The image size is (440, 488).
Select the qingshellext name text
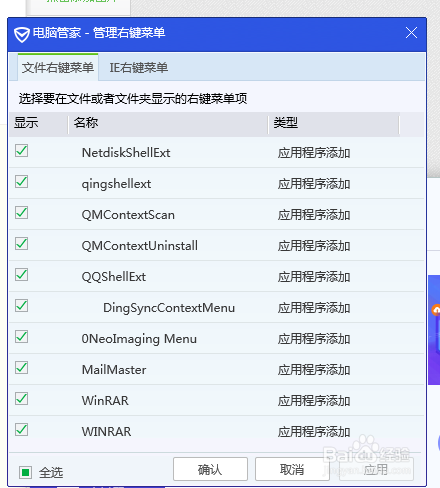(x=116, y=184)
